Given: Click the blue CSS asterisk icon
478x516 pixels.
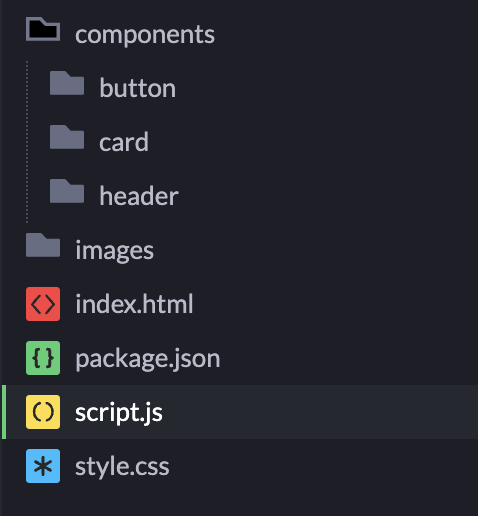Looking at the screenshot, I should (43, 466).
